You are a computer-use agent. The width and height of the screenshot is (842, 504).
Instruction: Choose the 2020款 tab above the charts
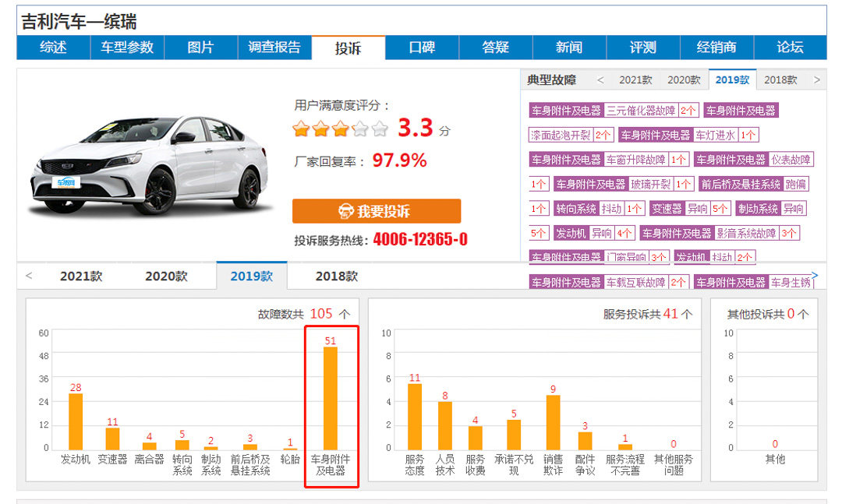(166, 277)
